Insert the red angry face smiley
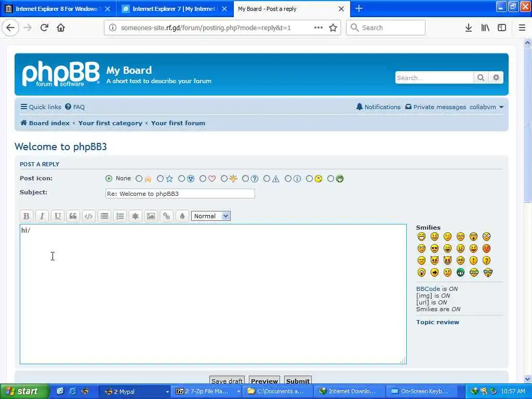Screen dimensions: 532x399 point(486,249)
